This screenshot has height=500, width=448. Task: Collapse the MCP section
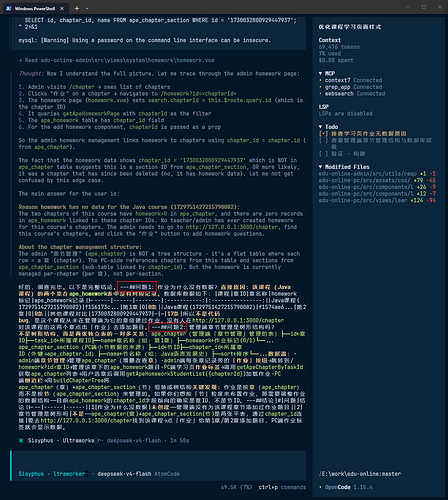[x=320, y=73]
